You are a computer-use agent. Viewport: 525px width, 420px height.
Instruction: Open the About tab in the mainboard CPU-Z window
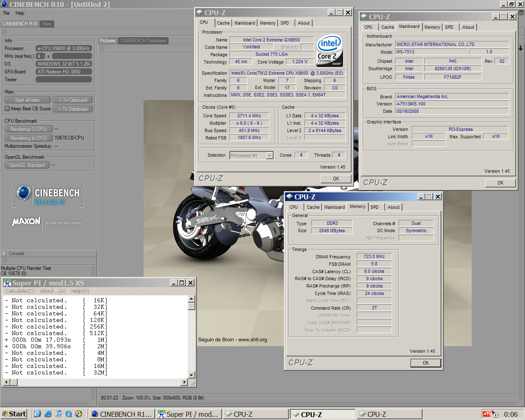pyautogui.click(x=468, y=27)
